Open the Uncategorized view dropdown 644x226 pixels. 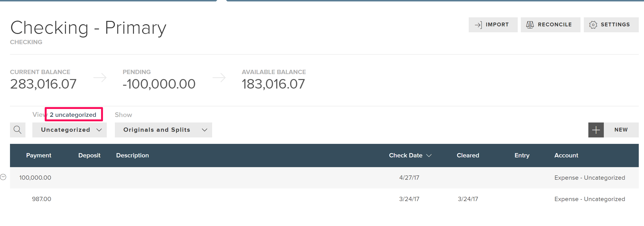(x=69, y=130)
